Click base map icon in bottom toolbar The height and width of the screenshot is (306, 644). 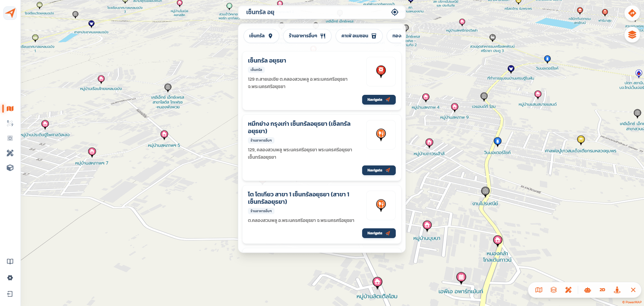[x=539, y=290]
